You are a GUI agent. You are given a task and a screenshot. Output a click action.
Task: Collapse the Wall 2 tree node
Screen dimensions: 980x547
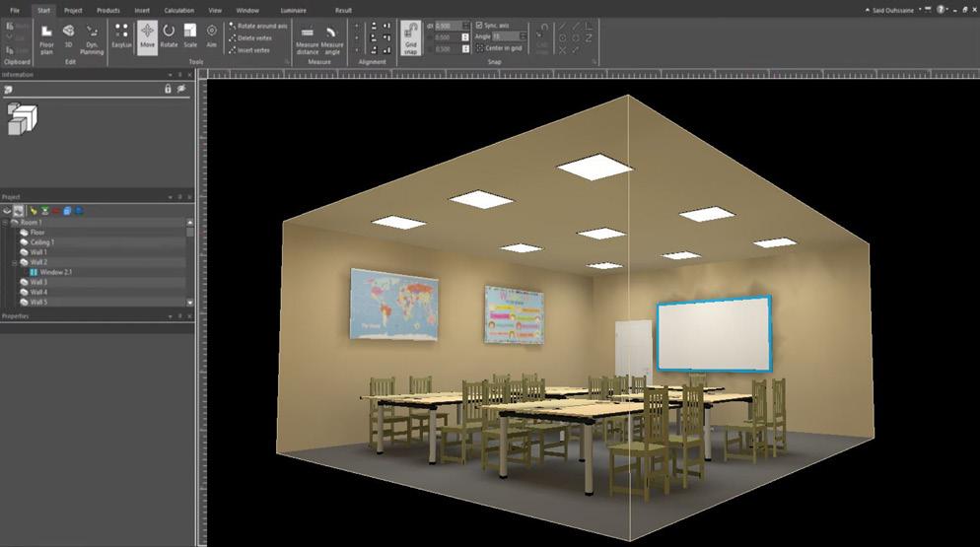pyautogui.click(x=15, y=262)
